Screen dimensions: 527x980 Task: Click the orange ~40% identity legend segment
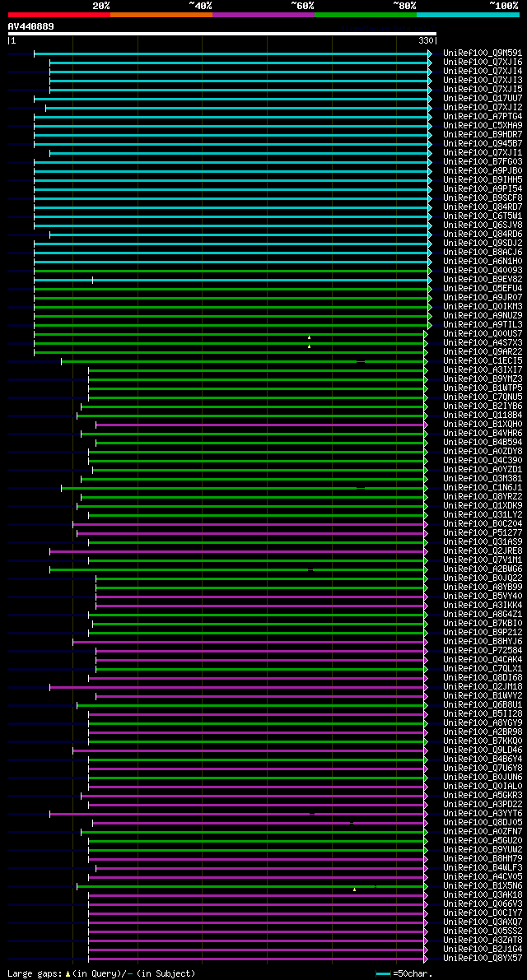click(x=161, y=14)
